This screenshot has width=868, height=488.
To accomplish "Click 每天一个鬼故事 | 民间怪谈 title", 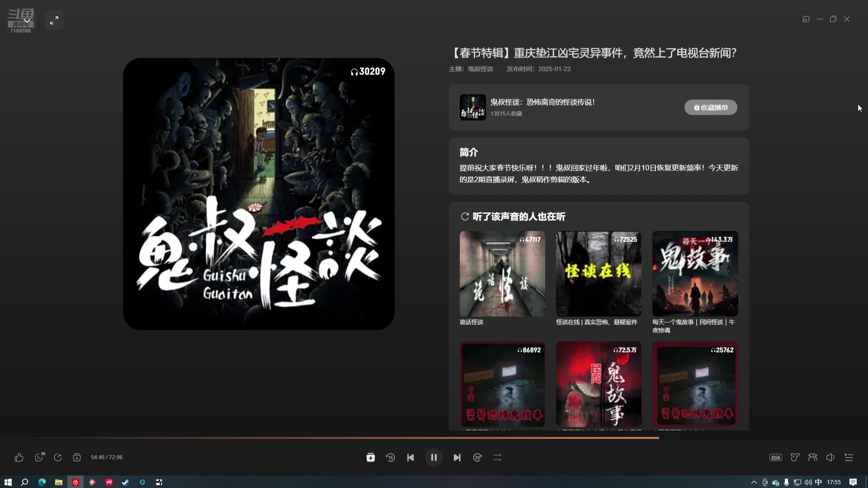I will click(693, 326).
